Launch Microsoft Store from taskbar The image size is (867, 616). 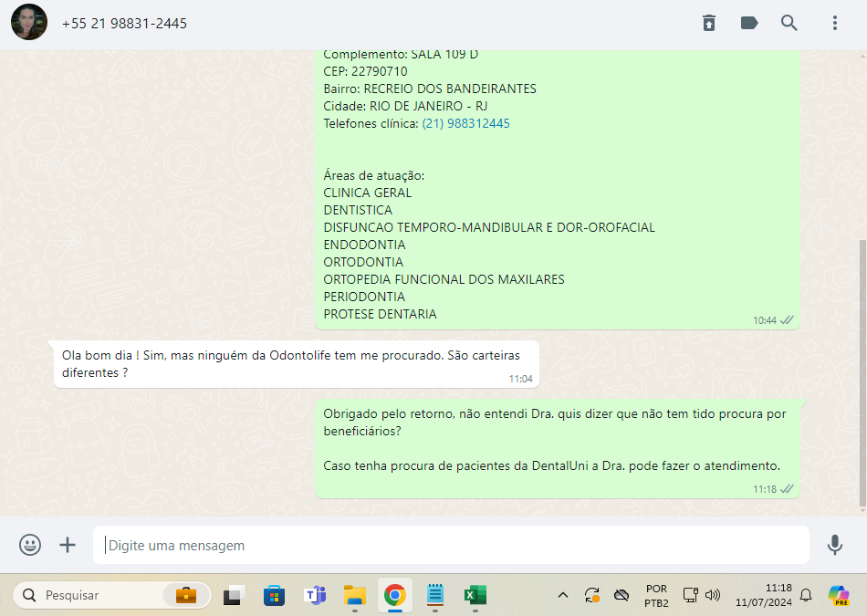tap(274, 595)
